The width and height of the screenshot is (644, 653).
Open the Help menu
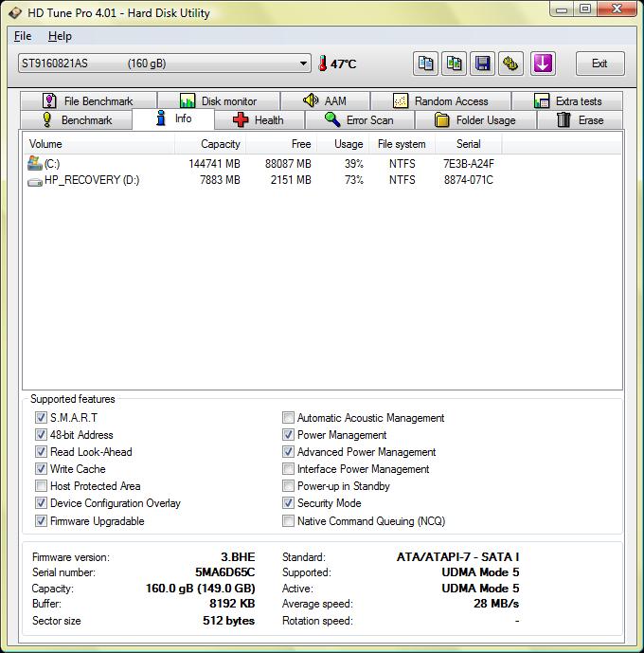click(x=60, y=36)
